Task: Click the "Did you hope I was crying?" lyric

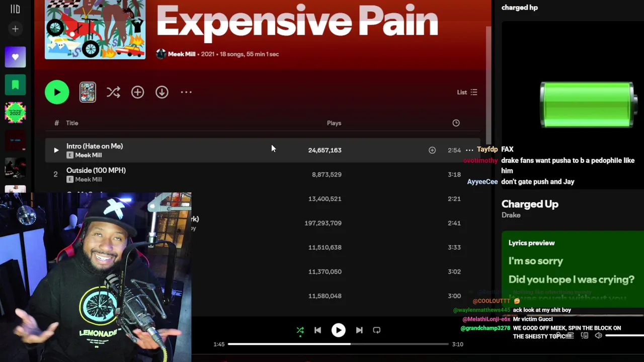Action: click(x=571, y=280)
